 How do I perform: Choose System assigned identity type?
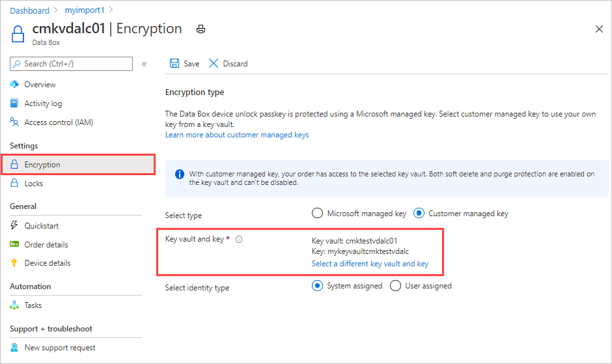pyautogui.click(x=318, y=286)
